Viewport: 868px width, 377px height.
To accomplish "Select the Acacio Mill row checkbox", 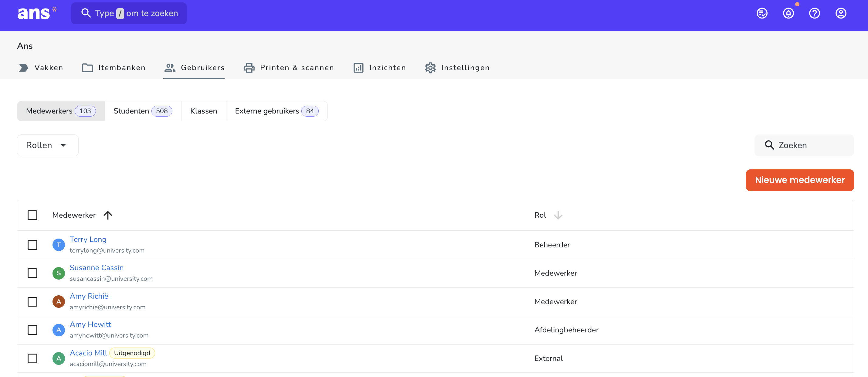I will (x=32, y=358).
